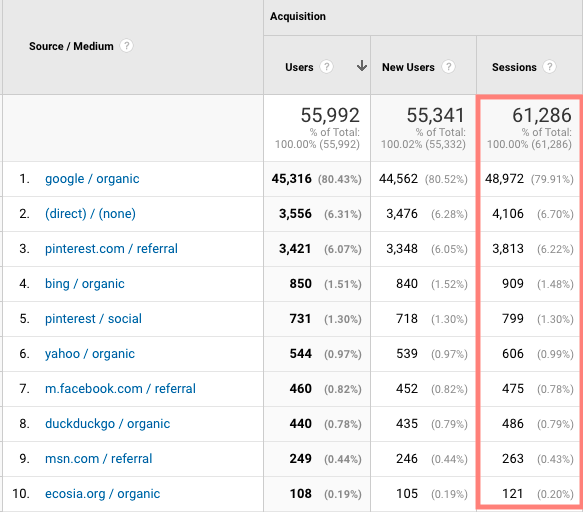This screenshot has height=512, width=583.
Task: Open help icon beside Users header
Action: (326, 67)
